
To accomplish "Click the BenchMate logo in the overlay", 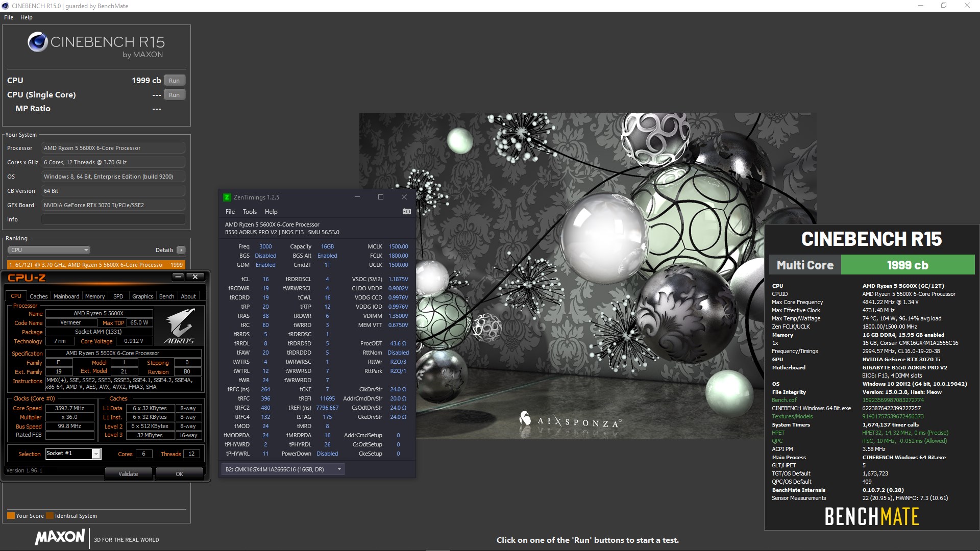I will tap(872, 517).
